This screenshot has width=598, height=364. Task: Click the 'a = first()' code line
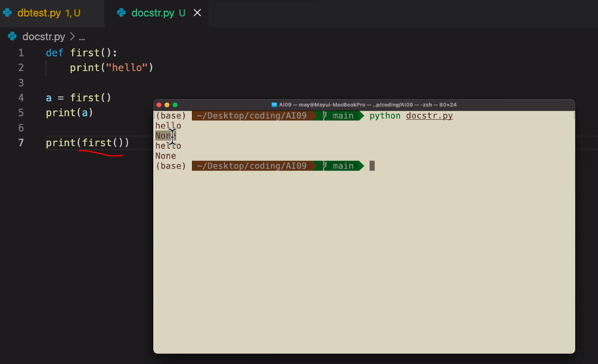(x=78, y=97)
